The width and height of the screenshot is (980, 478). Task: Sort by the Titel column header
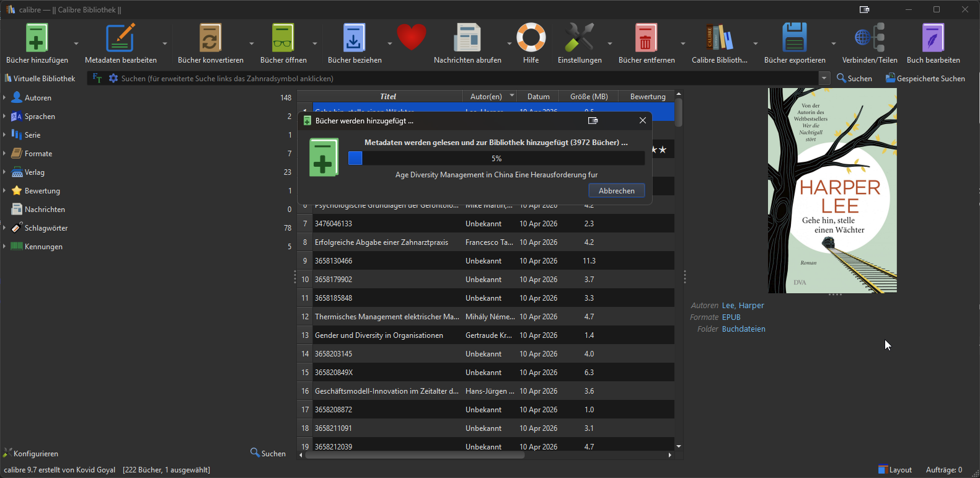point(387,97)
